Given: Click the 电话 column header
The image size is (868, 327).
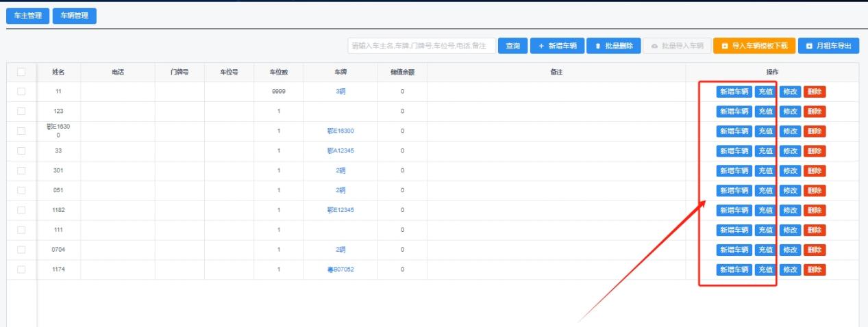Looking at the screenshot, I should (x=118, y=72).
